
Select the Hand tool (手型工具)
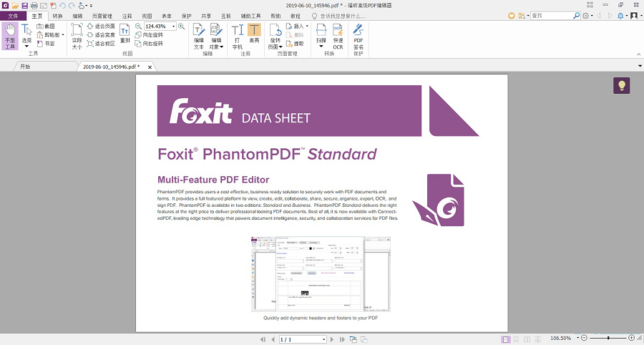10,36
